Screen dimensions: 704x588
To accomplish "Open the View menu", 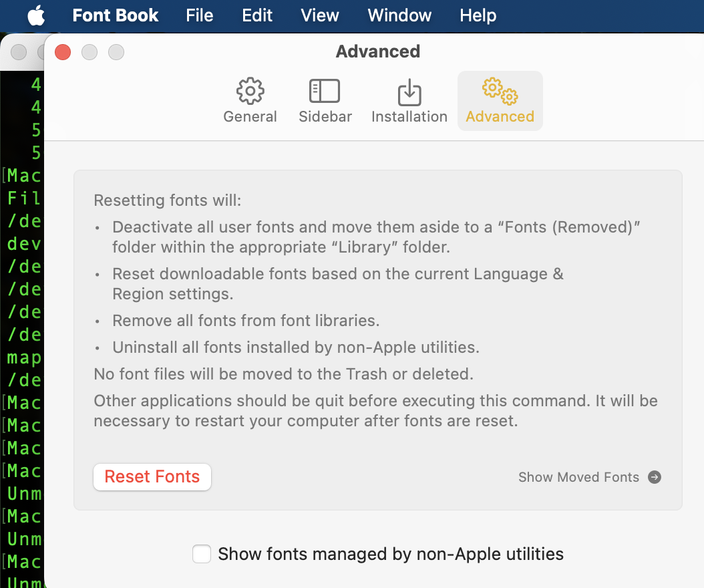I will 320,16.
